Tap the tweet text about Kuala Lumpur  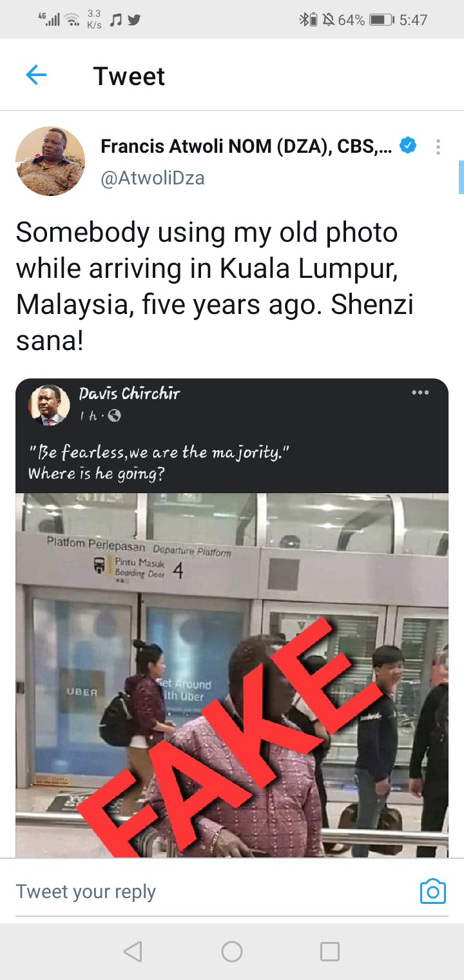(215, 286)
